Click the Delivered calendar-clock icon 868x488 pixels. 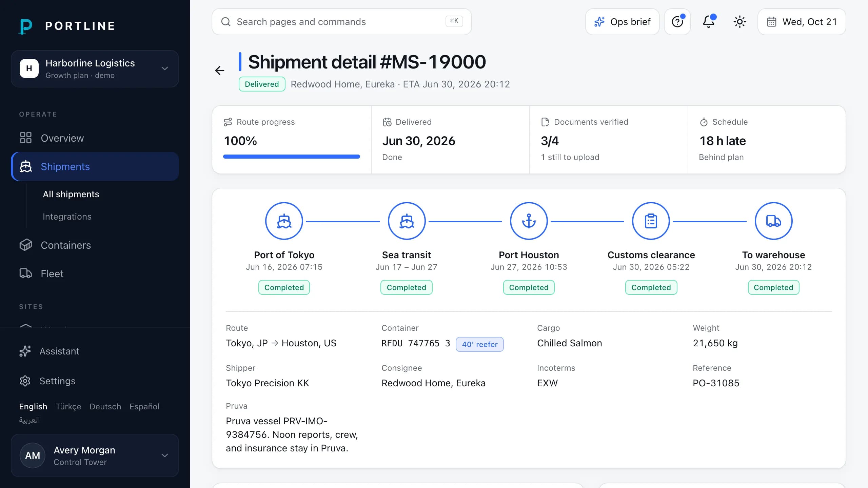pyautogui.click(x=387, y=122)
